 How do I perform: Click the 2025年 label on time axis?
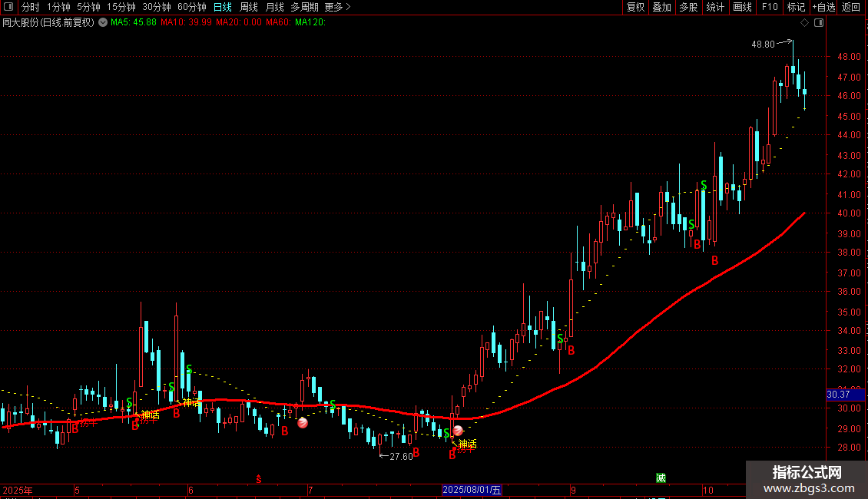click(x=18, y=490)
